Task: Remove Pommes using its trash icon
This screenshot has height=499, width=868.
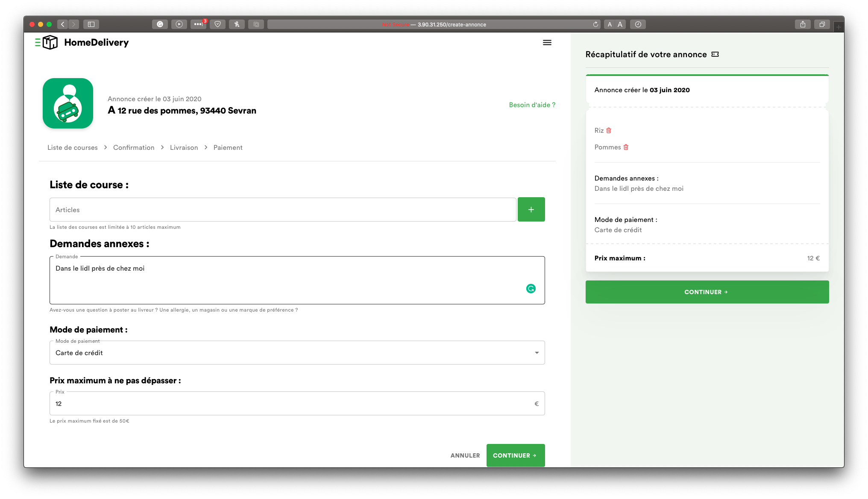Action: click(626, 147)
